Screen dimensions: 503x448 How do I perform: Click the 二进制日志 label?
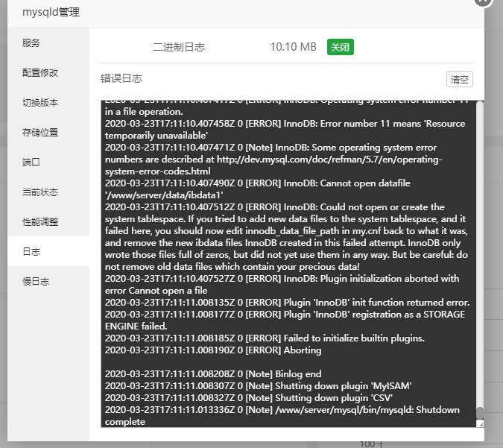point(179,47)
